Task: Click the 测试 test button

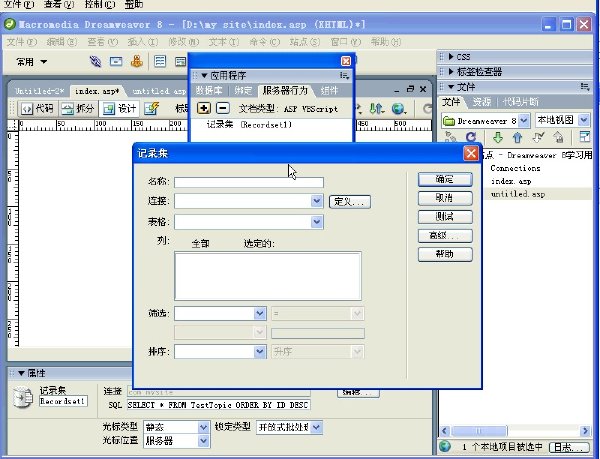Action: [445, 217]
